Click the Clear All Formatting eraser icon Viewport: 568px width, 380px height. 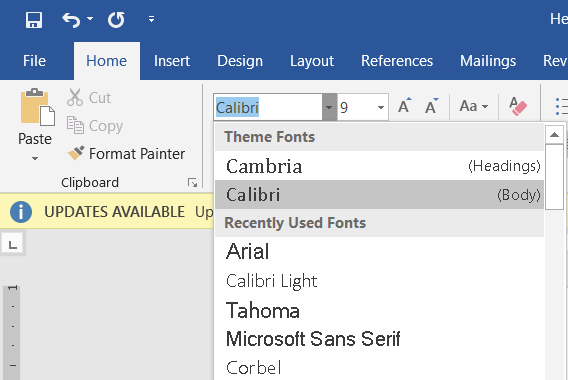(x=518, y=106)
